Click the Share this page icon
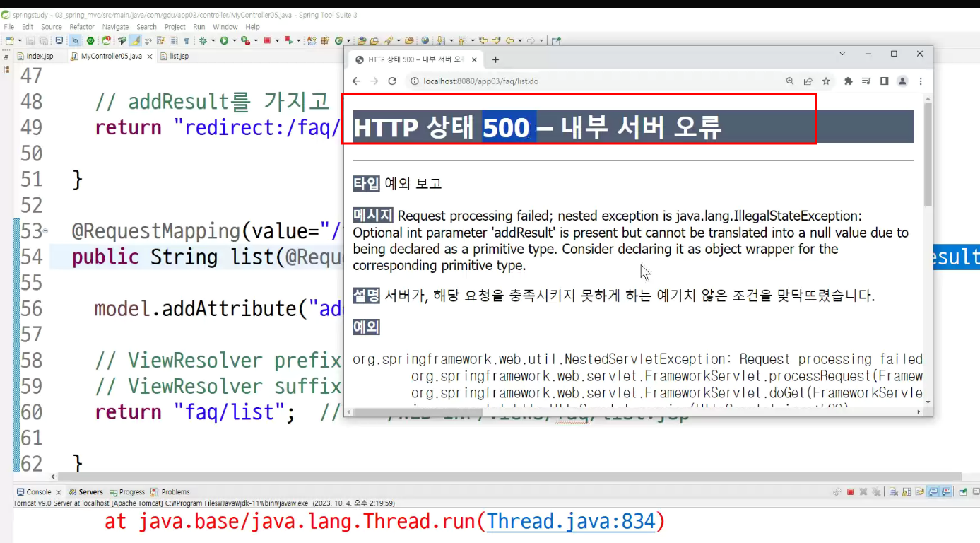The width and height of the screenshot is (980, 543). click(x=808, y=81)
